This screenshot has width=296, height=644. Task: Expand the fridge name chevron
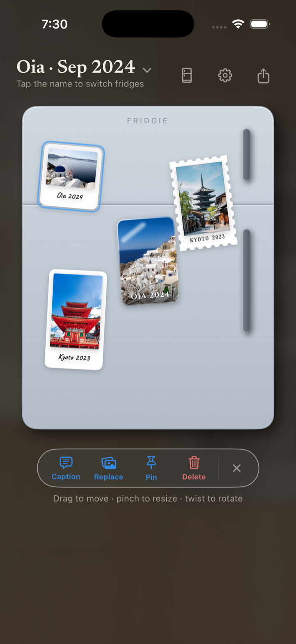(x=147, y=70)
